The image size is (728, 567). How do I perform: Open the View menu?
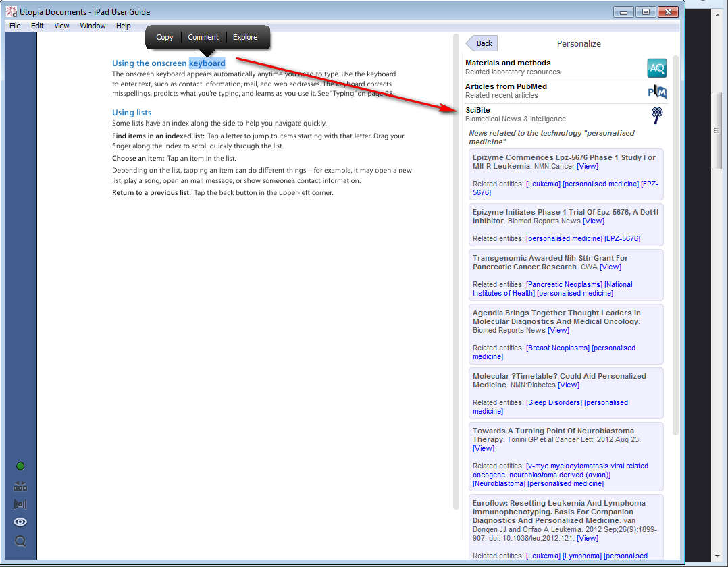pos(61,26)
